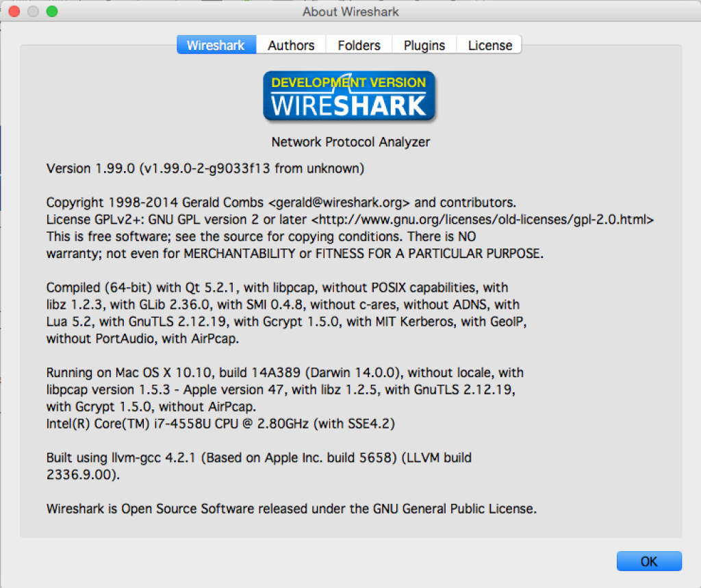
Task: Click 'with Gcrypt 1.5.0, without AirPcap.' line
Action: click(151, 407)
